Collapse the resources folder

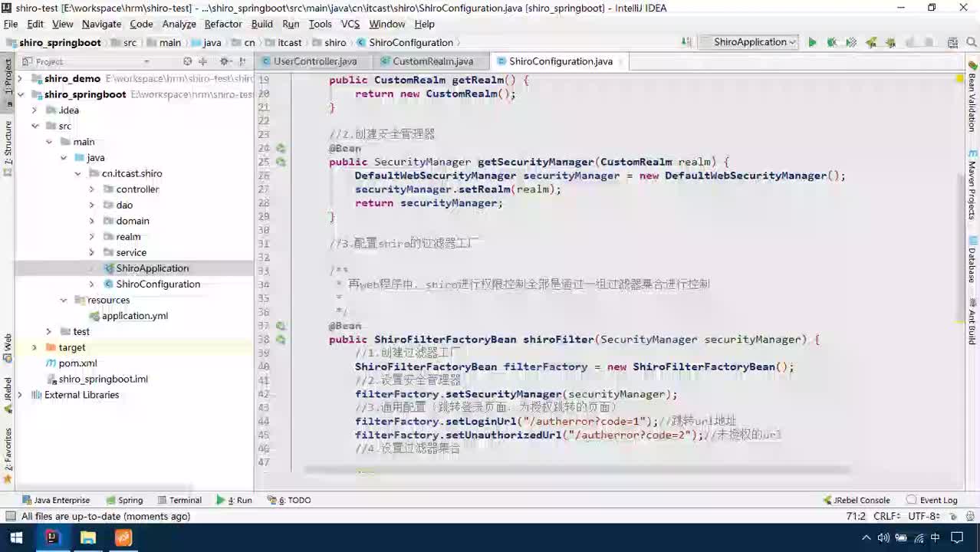(64, 300)
